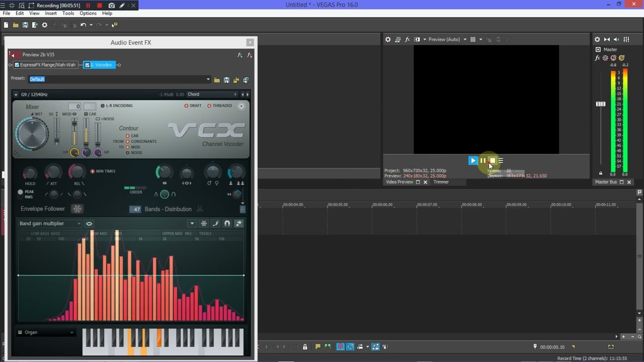Show overlays grid in Video Preview
The image size is (644, 362).
[472, 39]
